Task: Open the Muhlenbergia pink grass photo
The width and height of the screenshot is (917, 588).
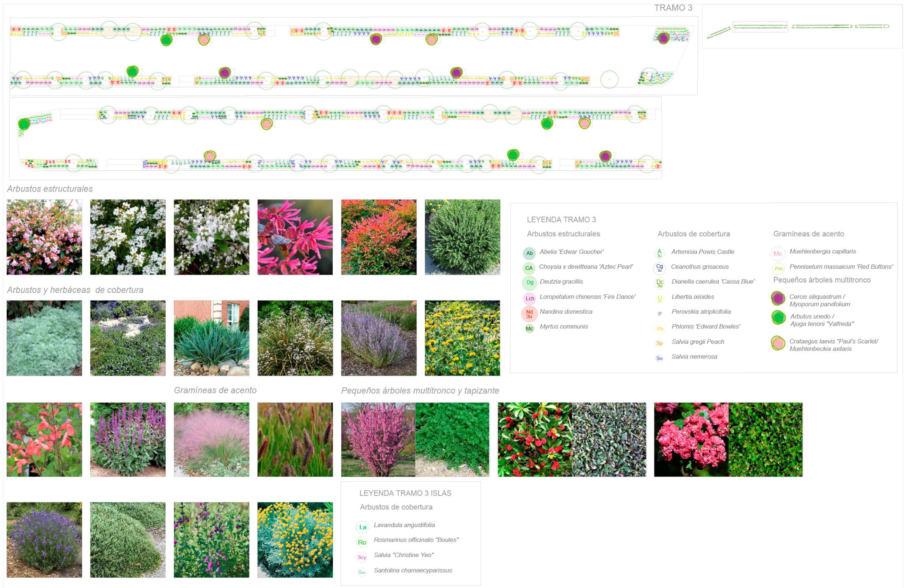Action: click(x=211, y=439)
